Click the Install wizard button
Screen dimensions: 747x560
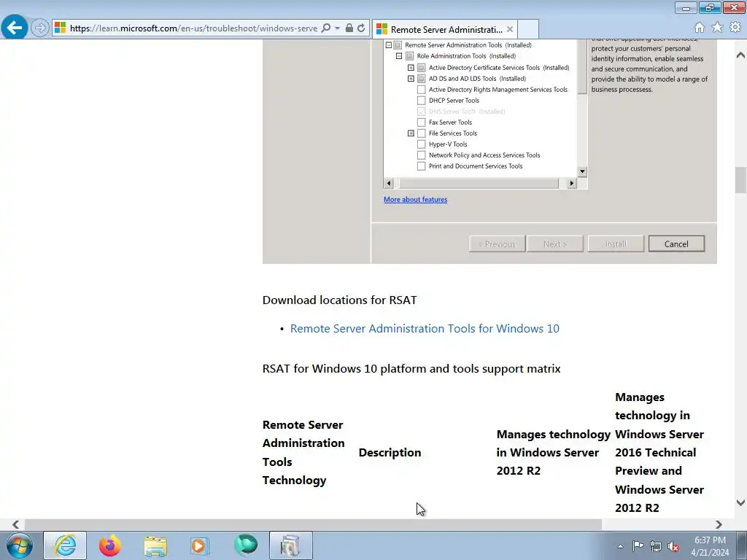616,244
